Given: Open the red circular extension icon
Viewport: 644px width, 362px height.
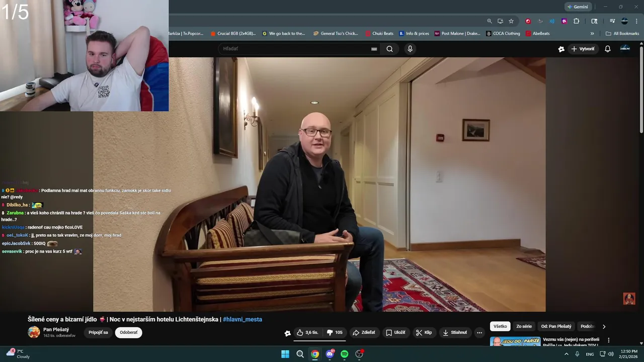Looking at the screenshot, I should tap(528, 21).
